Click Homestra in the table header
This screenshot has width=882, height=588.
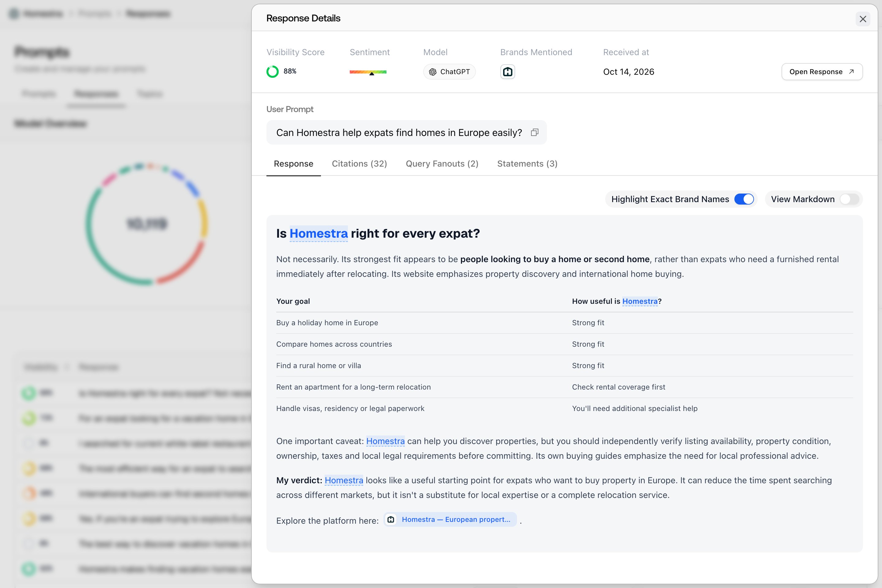pos(639,301)
